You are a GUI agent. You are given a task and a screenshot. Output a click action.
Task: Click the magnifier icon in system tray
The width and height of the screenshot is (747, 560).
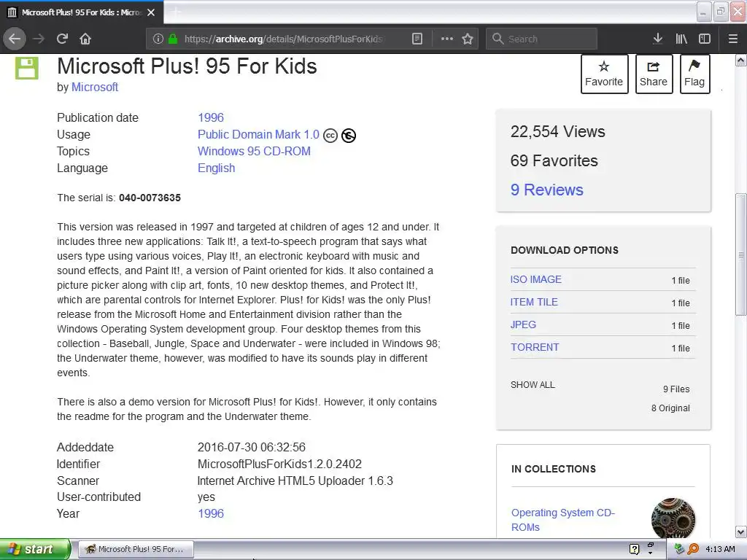point(693,549)
